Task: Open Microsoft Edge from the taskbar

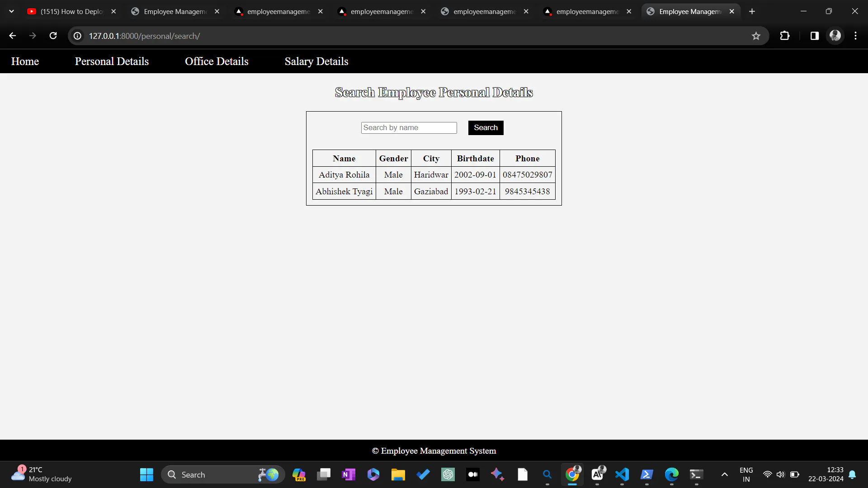Action: pos(671,474)
